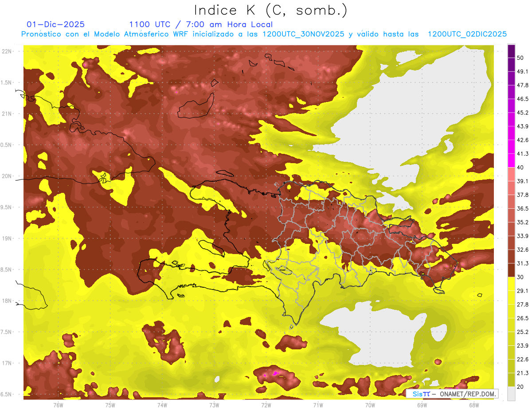Image resolution: width=532 pixels, height=411 pixels.
Task: Click the '22.6' colorbar value
Action: tap(524, 360)
